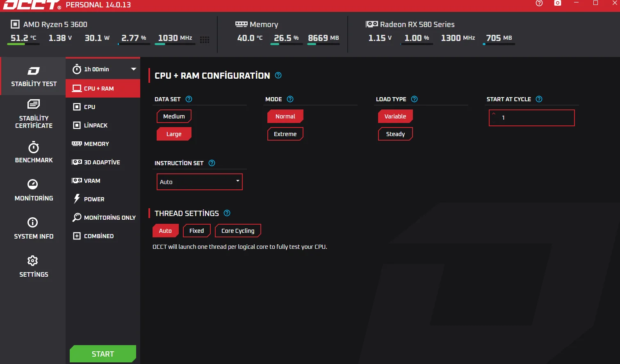Select the Monitoring Only test

(103, 218)
